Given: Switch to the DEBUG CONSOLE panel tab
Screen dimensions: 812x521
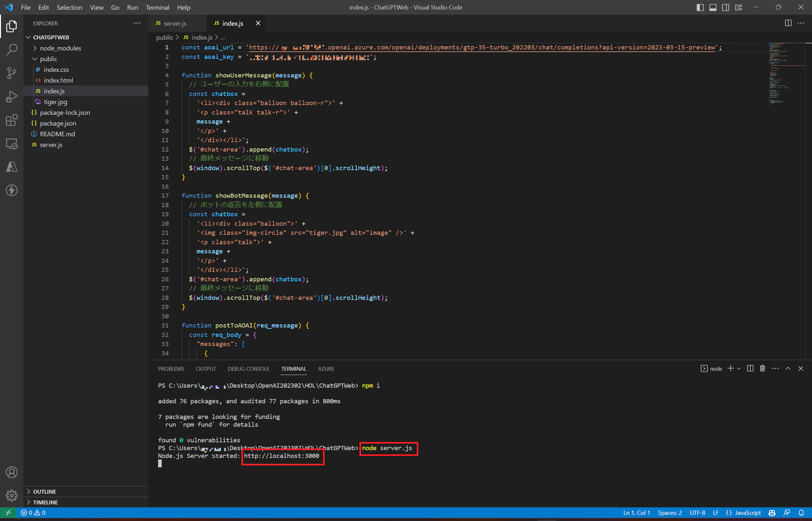Looking at the screenshot, I should 248,369.
